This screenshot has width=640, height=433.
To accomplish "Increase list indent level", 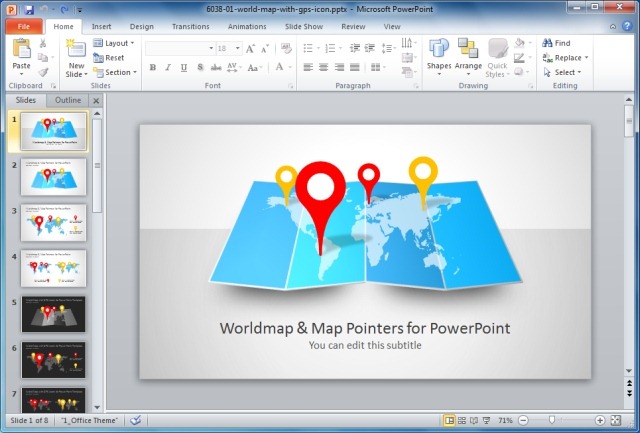I will [x=370, y=48].
